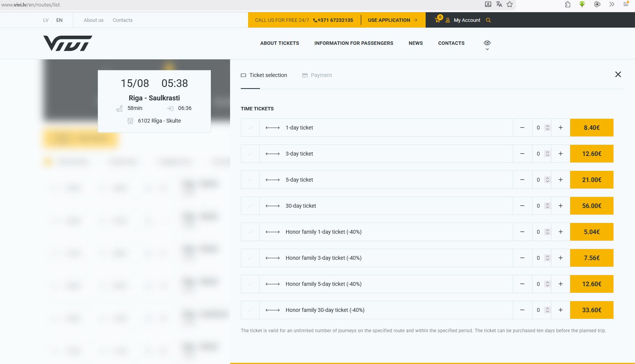
Task: Open the browser hamburger menu
Action: pyautogui.click(x=626, y=4)
